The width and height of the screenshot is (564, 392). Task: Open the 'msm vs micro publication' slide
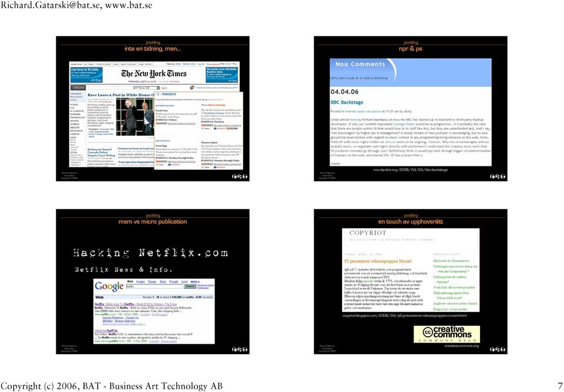(153, 282)
